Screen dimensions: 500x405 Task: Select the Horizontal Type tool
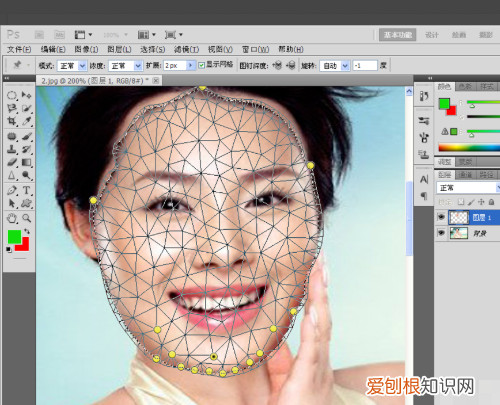(x=26, y=190)
